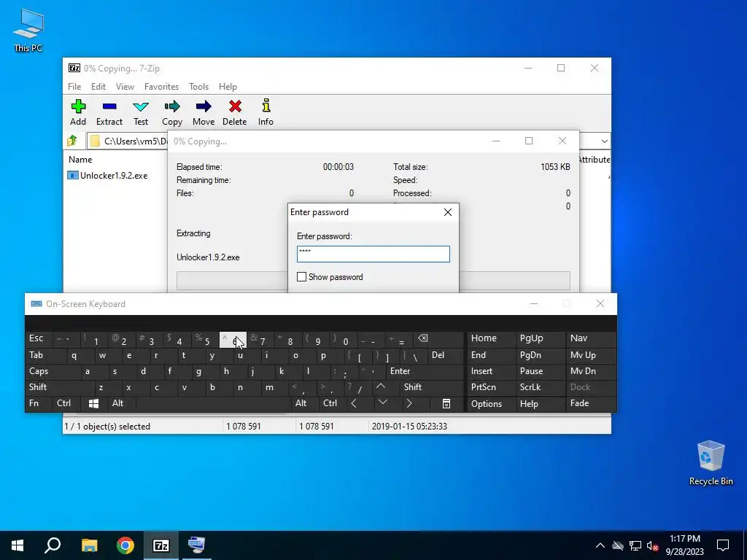747x560 pixels.
Task: Click the Windows logo key on On-Screen Keyboard
Action: click(x=93, y=403)
